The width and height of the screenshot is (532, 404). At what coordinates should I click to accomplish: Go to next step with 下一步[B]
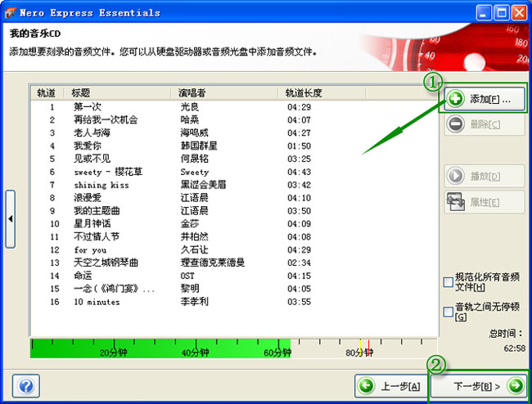point(479,386)
